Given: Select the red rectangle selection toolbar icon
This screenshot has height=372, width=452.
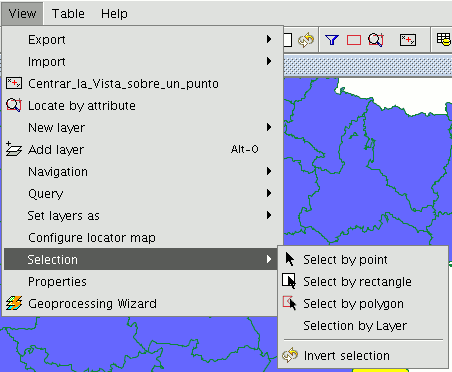Looking at the screenshot, I should click(x=354, y=40).
